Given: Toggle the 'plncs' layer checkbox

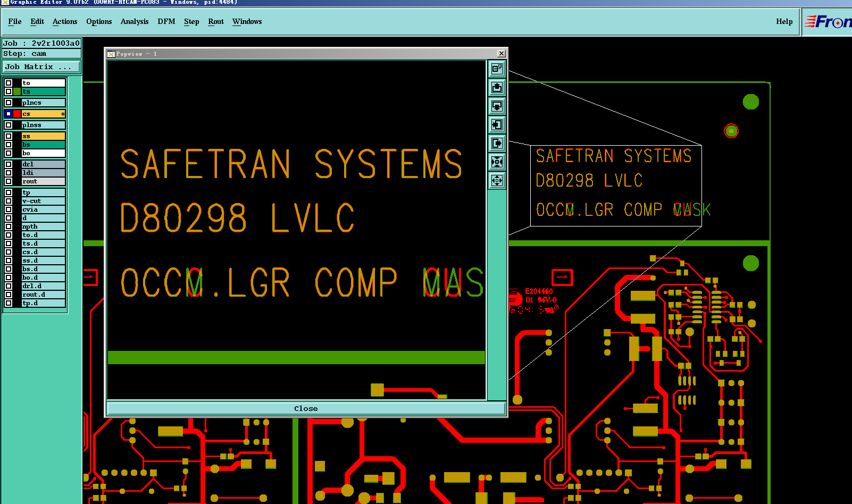Looking at the screenshot, I should click(x=9, y=103).
